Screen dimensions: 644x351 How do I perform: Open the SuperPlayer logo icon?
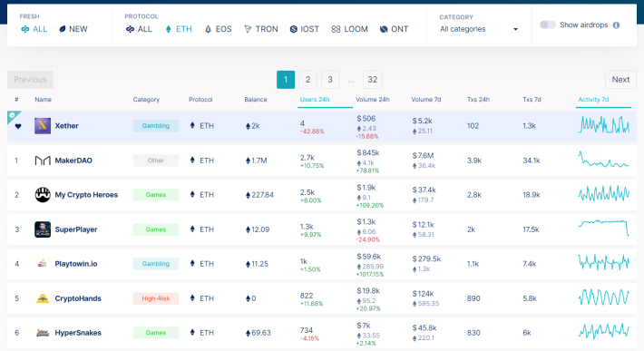pos(43,229)
